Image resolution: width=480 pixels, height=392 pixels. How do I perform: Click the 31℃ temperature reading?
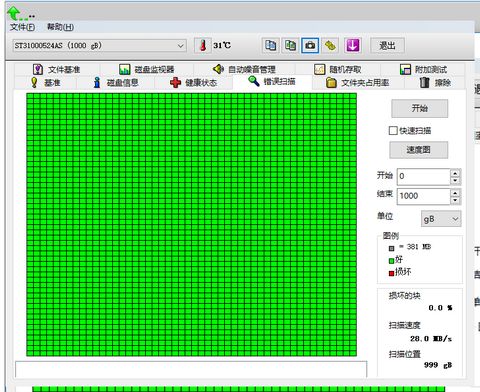click(222, 45)
